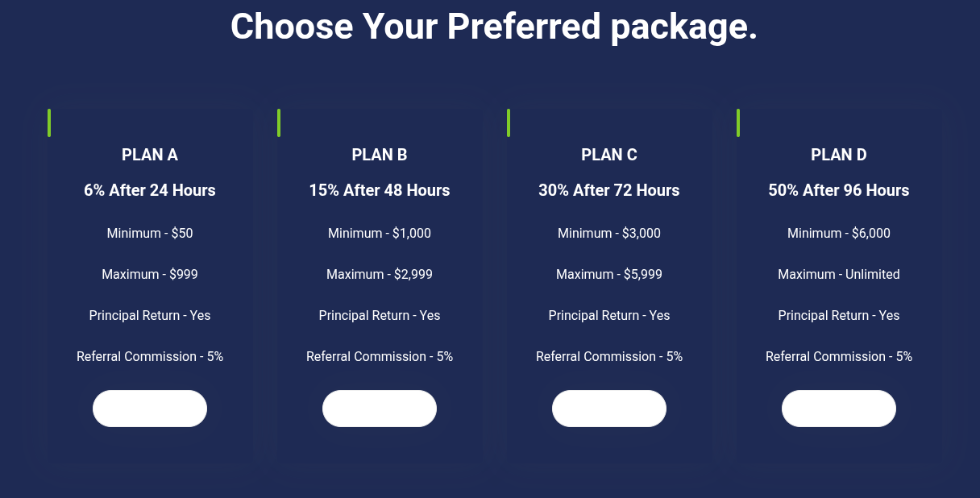Click the PLAN B title
This screenshot has height=498, width=980.
[380, 155]
